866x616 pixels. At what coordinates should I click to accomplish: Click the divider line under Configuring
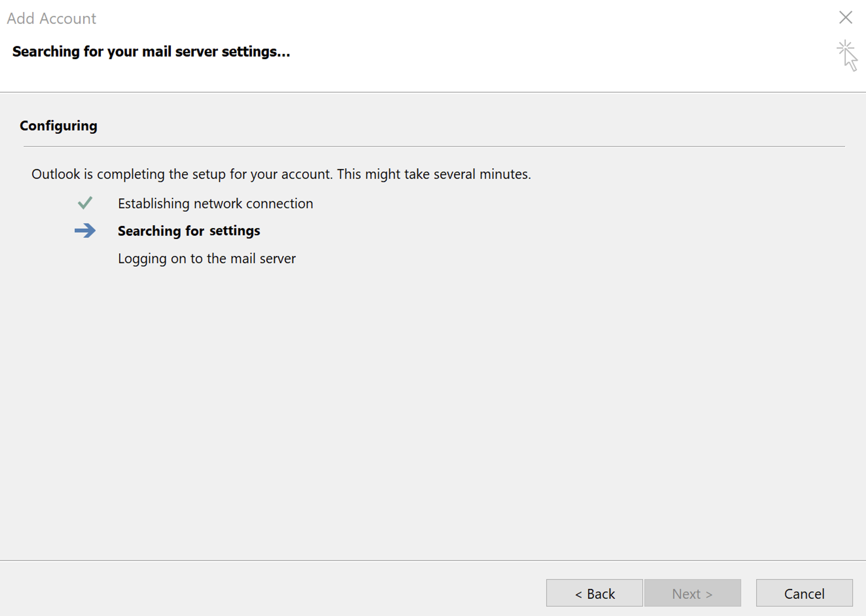point(433,146)
